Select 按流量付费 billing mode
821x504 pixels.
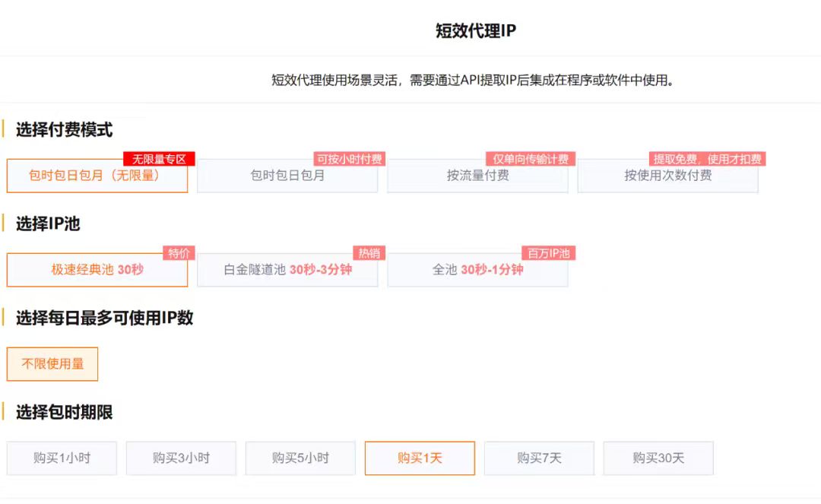pyautogui.click(x=477, y=176)
